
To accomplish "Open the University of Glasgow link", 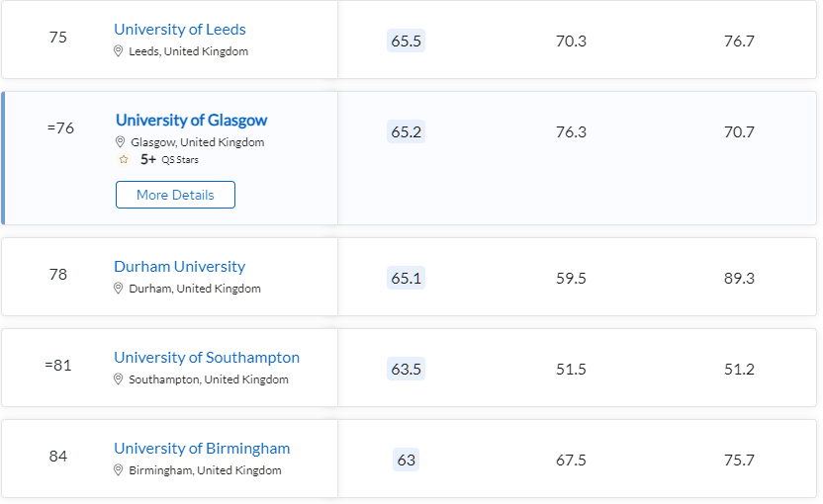I will [191, 121].
